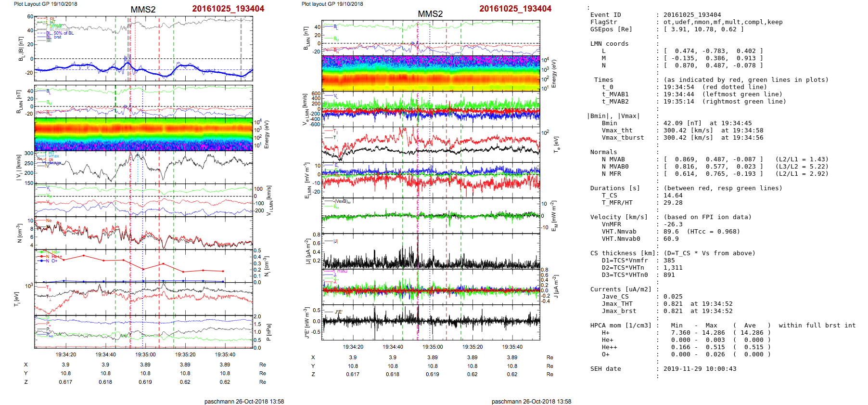Click the (VexB)M legend entry in the right plot
Image resolution: width=868 pixels, height=405 pixels.
pos(342,201)
